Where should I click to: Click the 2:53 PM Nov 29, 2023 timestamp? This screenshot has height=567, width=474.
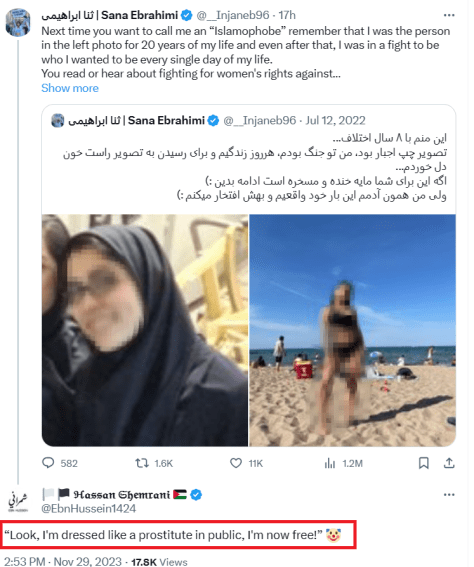click(63, 562)
